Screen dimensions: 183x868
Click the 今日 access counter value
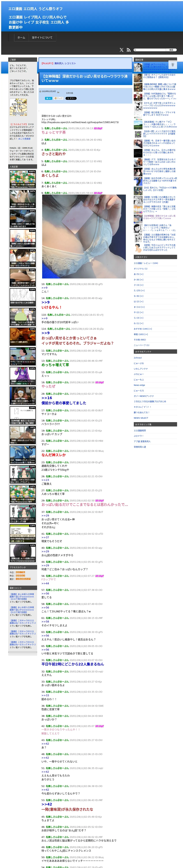(x=20, y=572)
